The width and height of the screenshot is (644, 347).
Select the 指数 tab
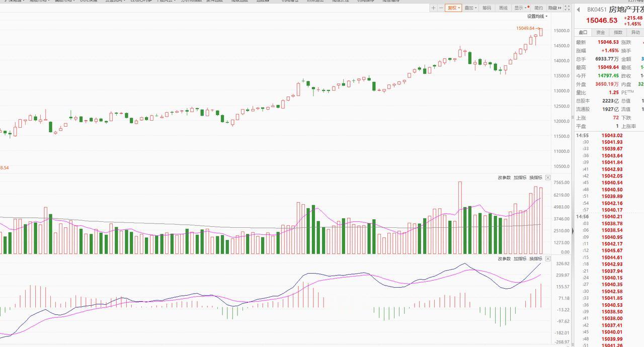pos(618,32)
